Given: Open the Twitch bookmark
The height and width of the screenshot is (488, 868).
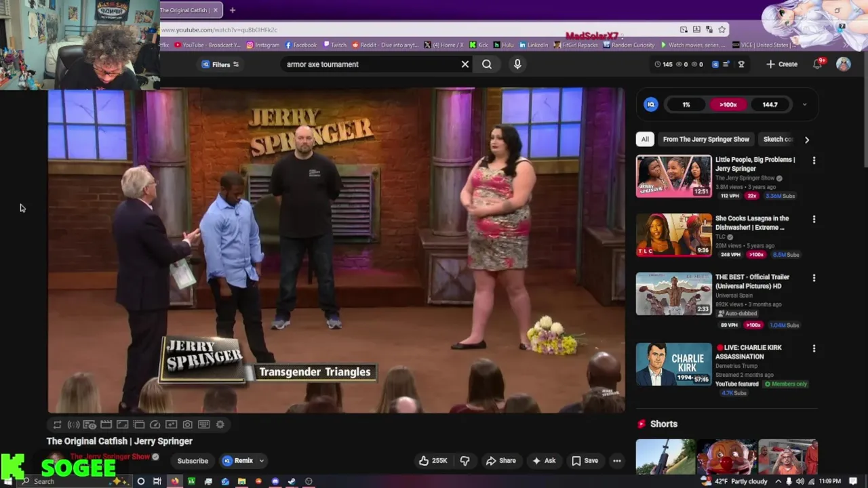Looking at the screenshot, I should click(x=334, y=45).
